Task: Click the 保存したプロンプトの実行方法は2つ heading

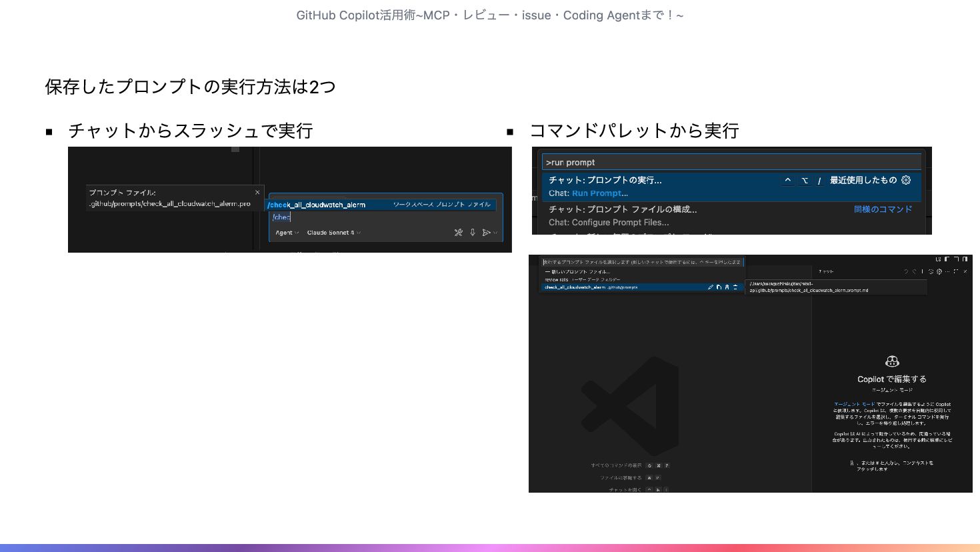Action: click(190, 87)
